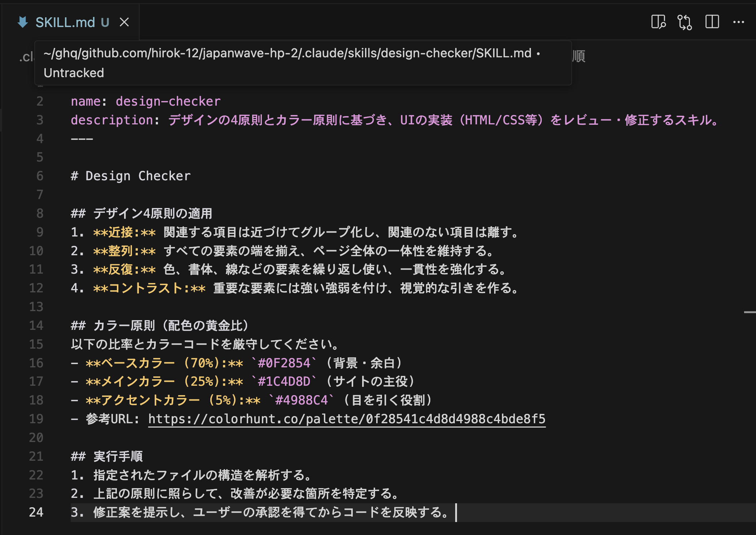Open Markdown preview to the side
The height and width of the screenshot is (535, 756).
pyautogui.click(x=658, y=22)
